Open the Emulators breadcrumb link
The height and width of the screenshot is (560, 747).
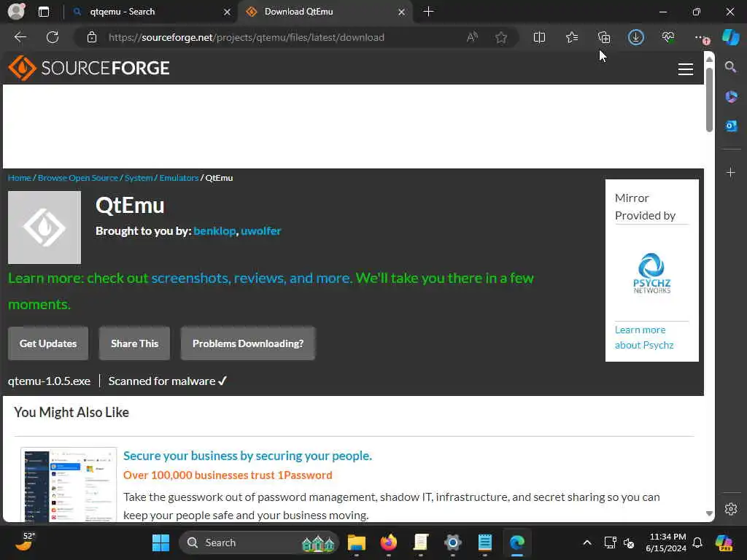click(179, 178)
